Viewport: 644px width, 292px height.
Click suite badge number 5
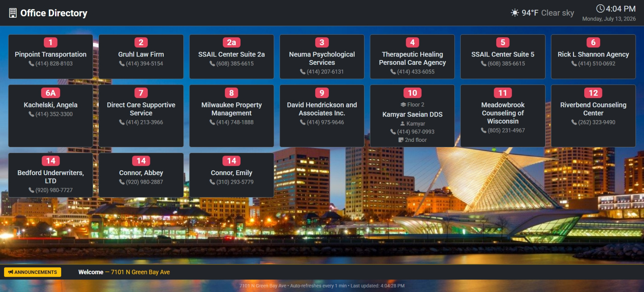(503, 43)
